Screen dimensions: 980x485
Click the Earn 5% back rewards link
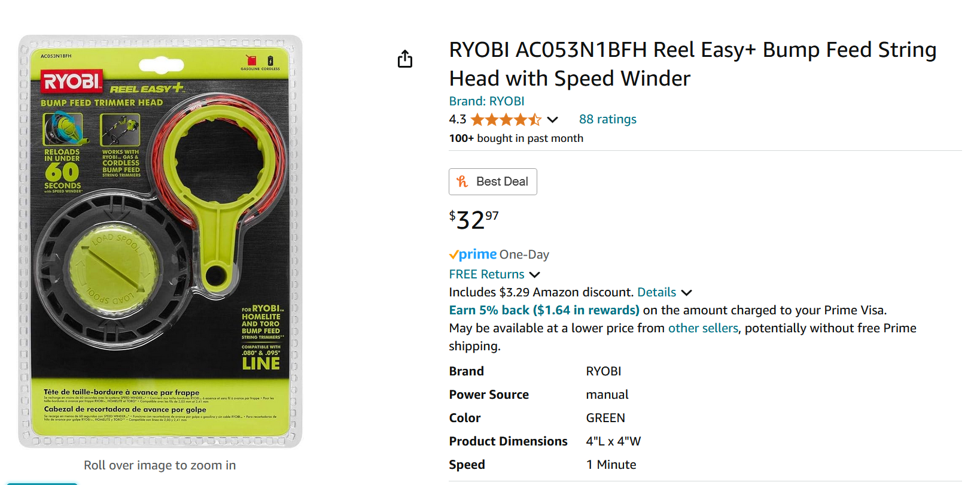pos(544,310)
